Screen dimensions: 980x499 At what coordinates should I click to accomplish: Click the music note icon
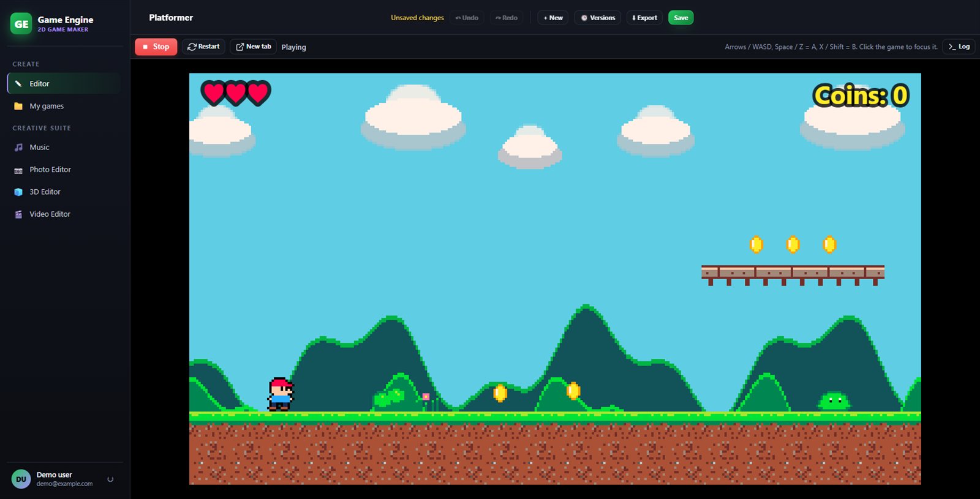[18, 147]
